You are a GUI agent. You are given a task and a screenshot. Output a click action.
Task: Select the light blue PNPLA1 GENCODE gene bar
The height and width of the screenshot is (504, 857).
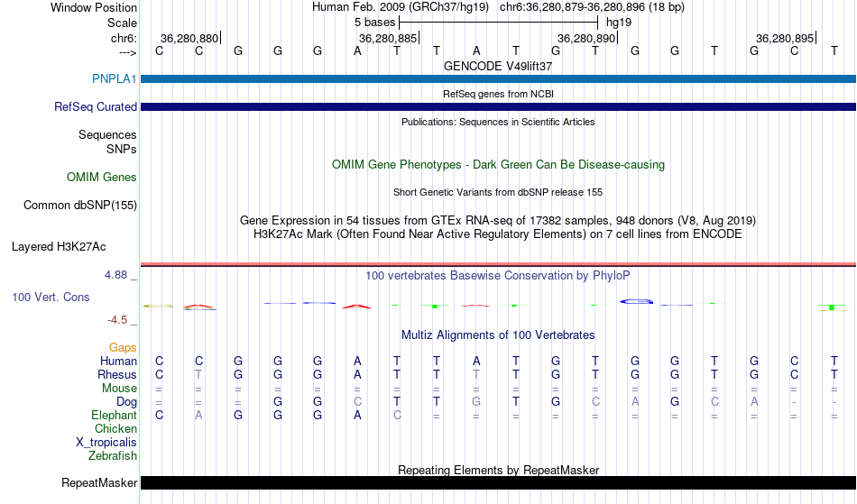coord(499,78)
